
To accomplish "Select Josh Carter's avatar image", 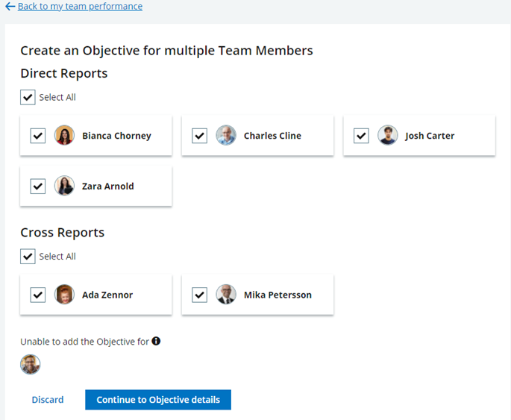I will pyautogui.click(x=388, y=136).
